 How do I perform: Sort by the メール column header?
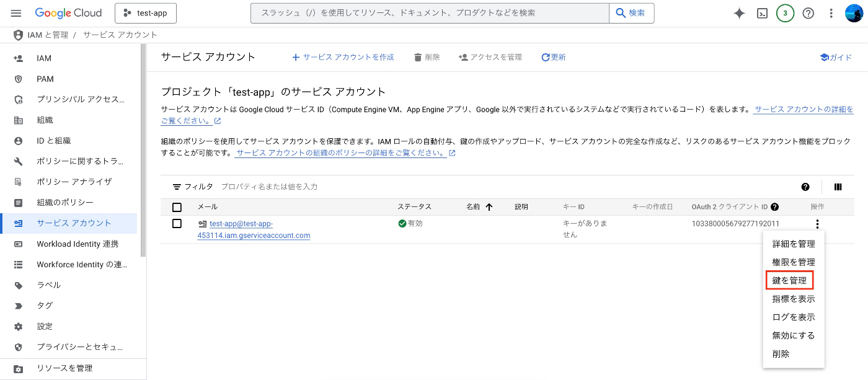(208, 207)
